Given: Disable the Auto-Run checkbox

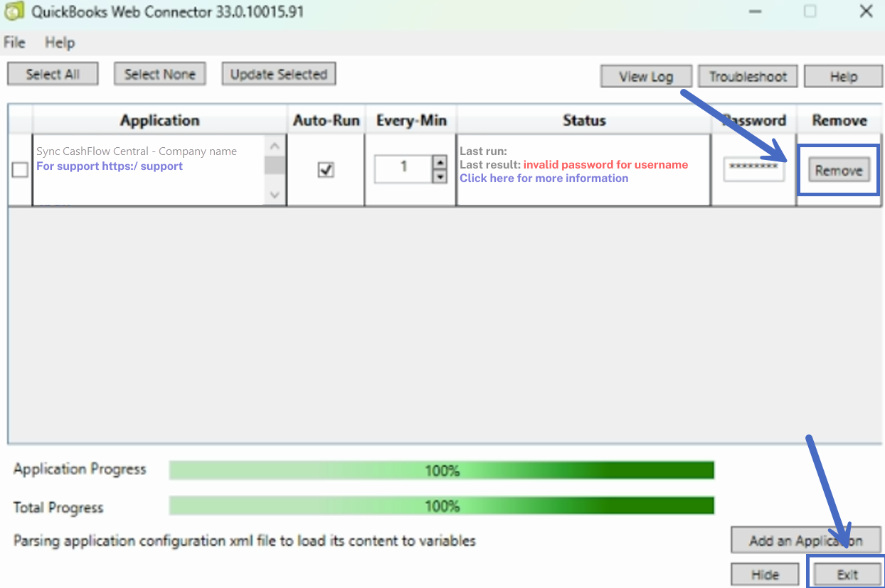Looking at the screenshot, I should click(326, 170).
